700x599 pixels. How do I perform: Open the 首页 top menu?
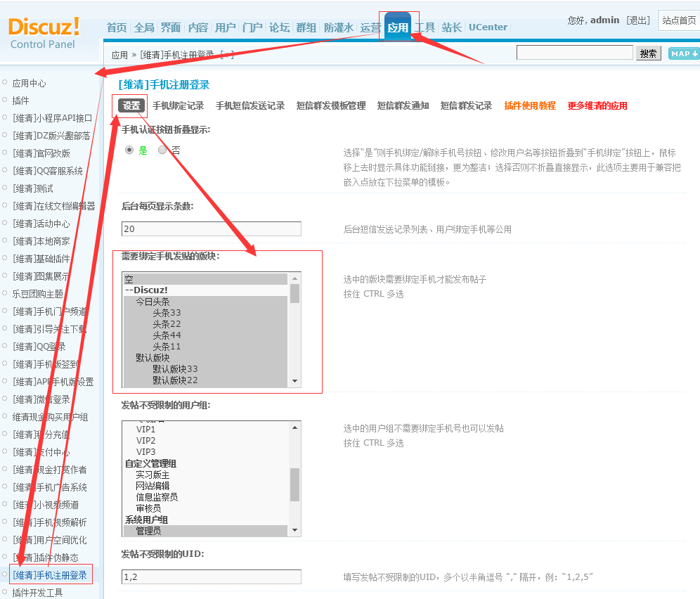click(117, 27)
